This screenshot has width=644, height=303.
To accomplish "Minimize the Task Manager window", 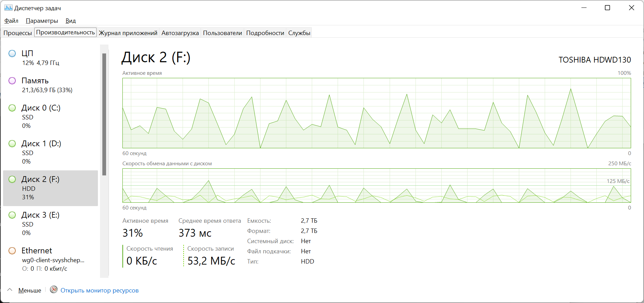I will coord(584,8).
